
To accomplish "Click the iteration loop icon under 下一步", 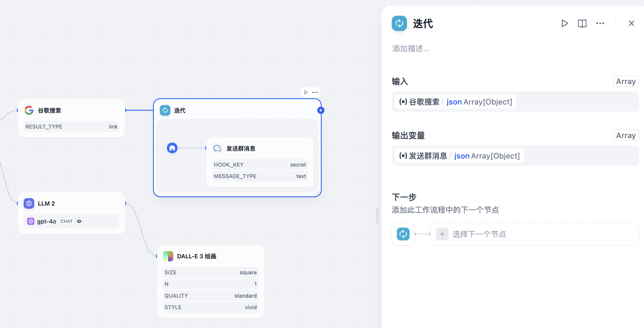I will [x=403, y=234].
